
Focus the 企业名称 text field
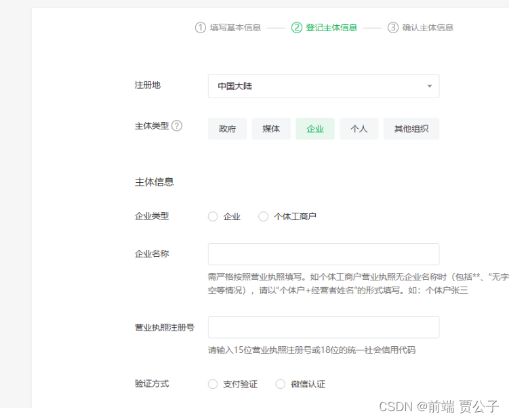(x=323, y=254)
